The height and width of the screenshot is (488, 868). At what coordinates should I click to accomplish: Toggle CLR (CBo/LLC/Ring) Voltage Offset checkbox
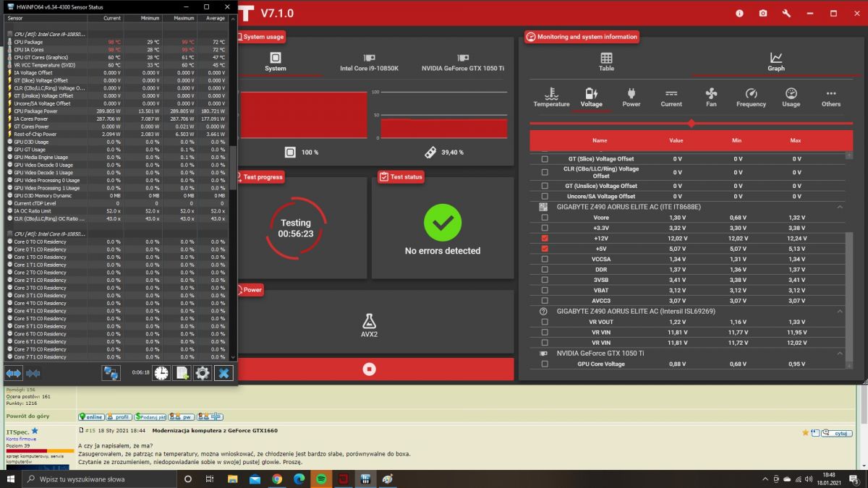(x=545, y=172)
